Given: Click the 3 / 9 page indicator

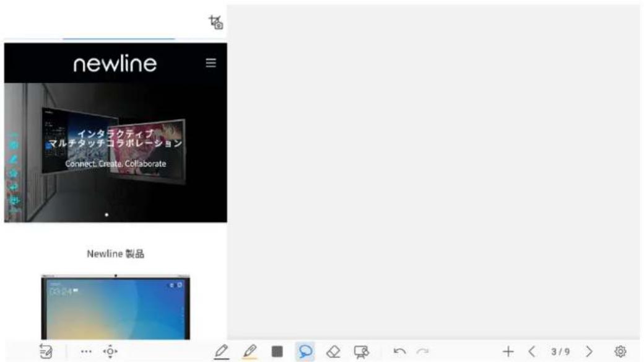Looking at the screenshot, I should [x=560, y=351].
